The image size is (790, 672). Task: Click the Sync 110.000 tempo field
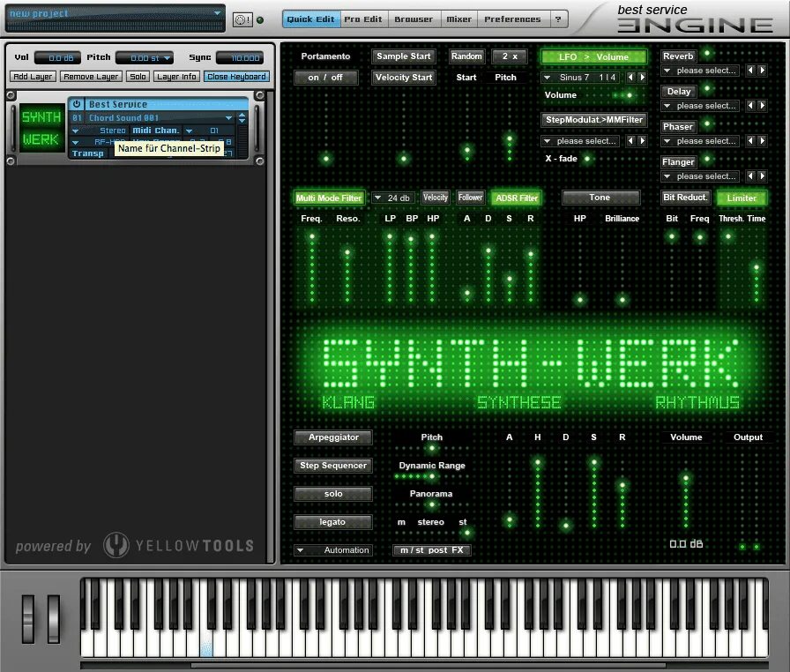point(240,58)
